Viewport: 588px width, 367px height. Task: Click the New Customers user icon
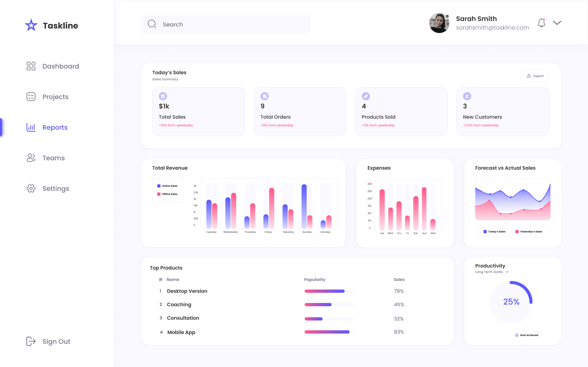467,96
